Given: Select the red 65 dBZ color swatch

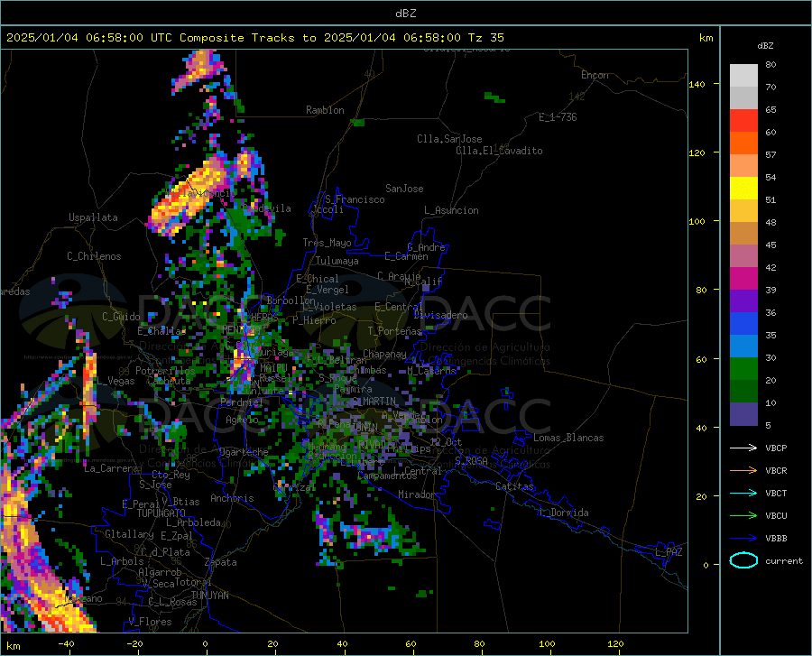Looking at the screenshot, I should 743,121.
